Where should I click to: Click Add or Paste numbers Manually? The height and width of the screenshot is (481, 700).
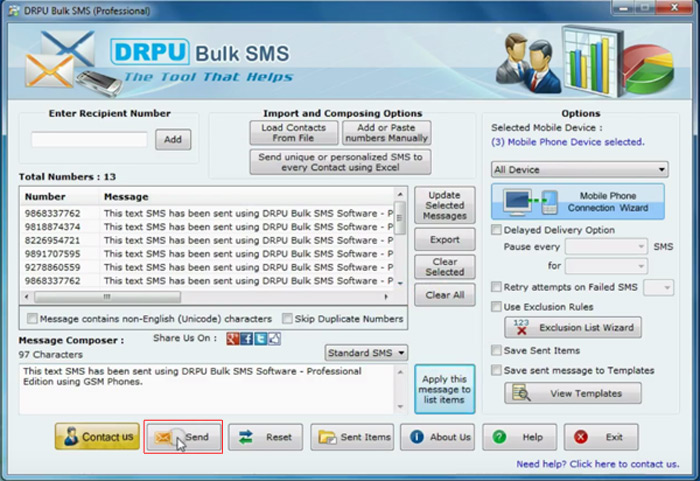click(387, 133)
